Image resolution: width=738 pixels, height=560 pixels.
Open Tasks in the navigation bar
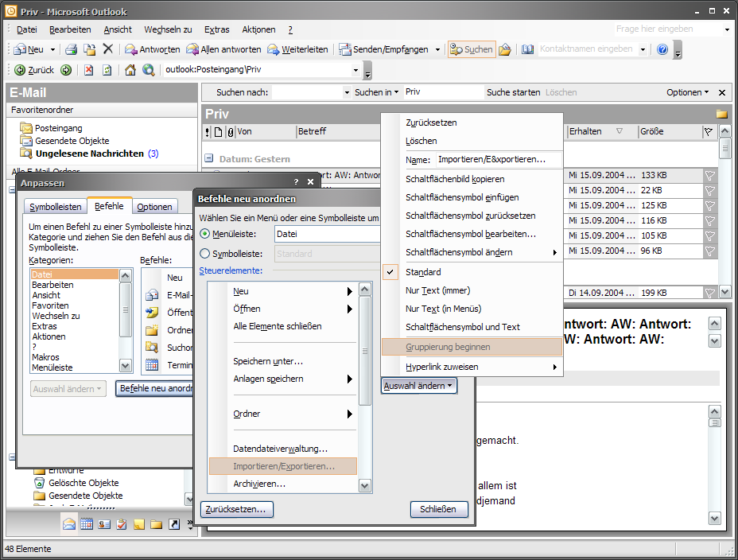(x=122, y=523)
